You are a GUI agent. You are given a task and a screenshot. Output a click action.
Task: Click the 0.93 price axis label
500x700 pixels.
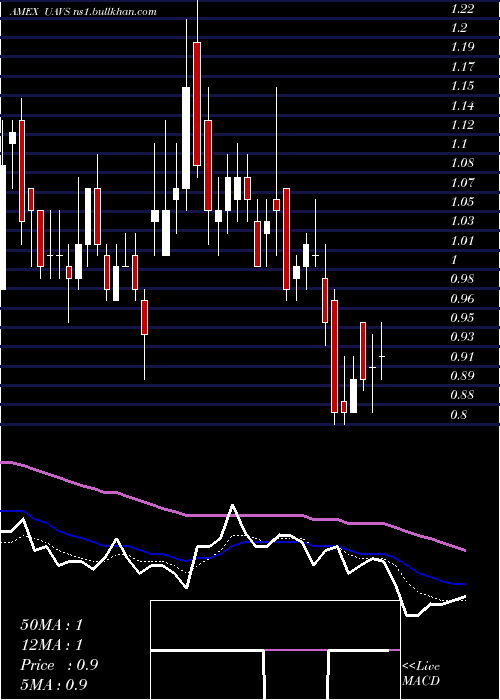click(x=463, y=337)
